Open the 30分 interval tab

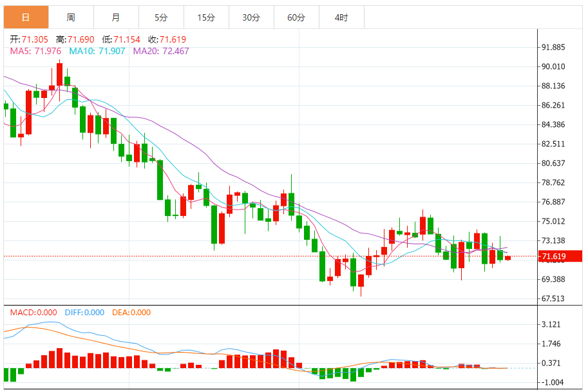coord(251,17)
